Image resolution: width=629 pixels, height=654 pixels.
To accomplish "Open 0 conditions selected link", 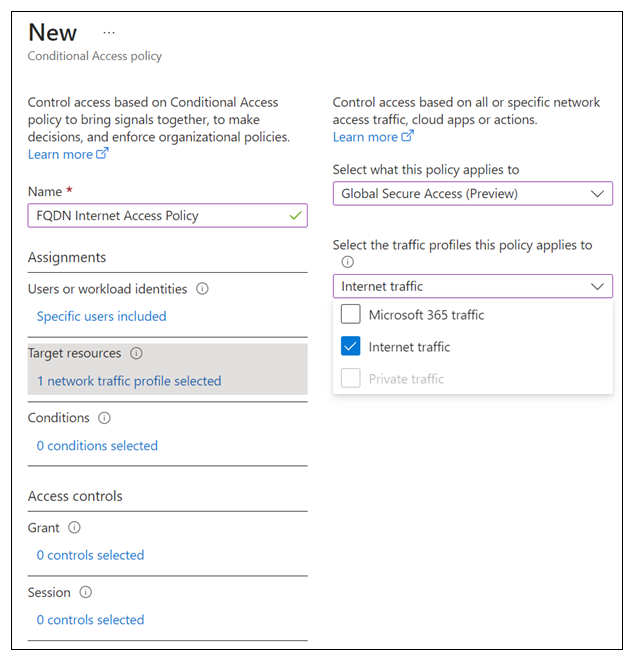I will [97, 446].
